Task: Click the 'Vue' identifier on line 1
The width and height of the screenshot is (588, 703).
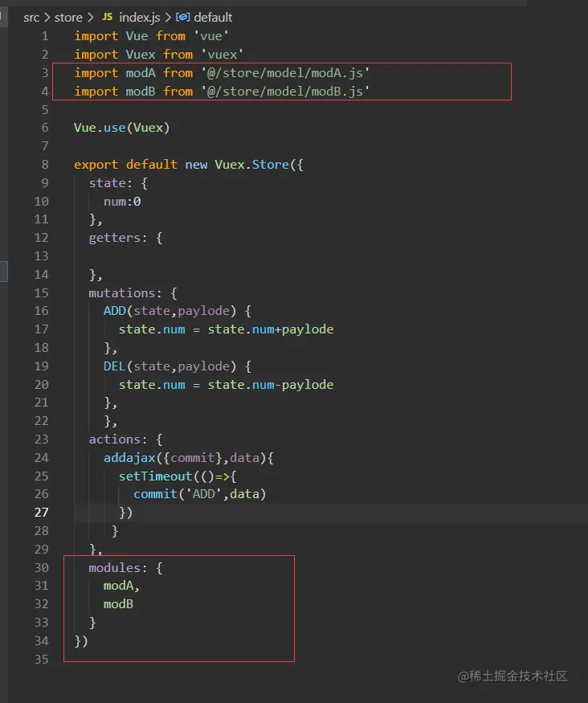Action: (x=137, y=36)
